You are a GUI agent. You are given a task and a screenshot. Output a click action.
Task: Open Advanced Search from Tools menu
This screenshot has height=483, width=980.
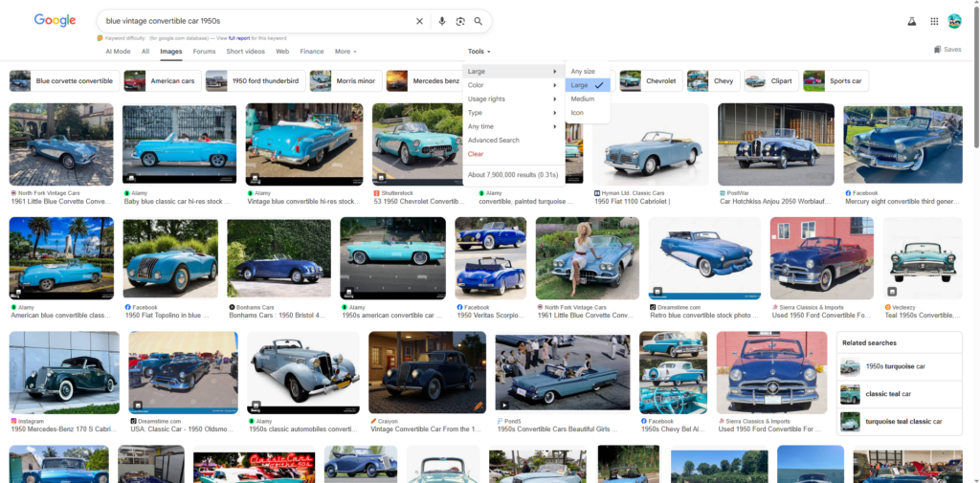click(x=494, y=141)
